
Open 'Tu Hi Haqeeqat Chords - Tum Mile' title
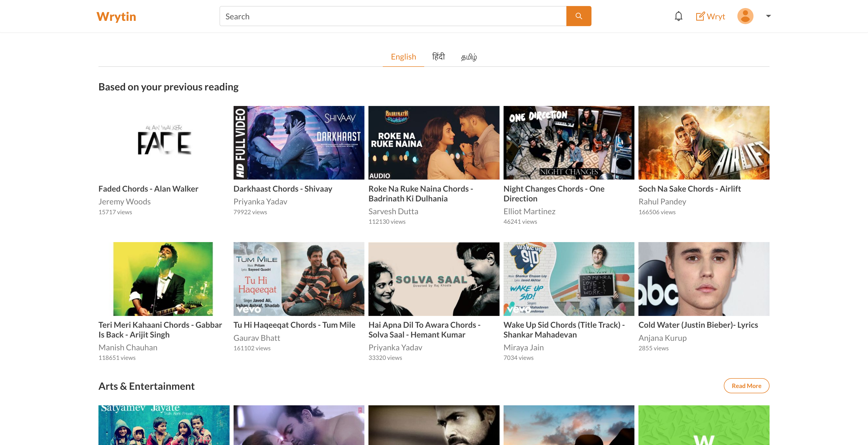coord(294,325)
